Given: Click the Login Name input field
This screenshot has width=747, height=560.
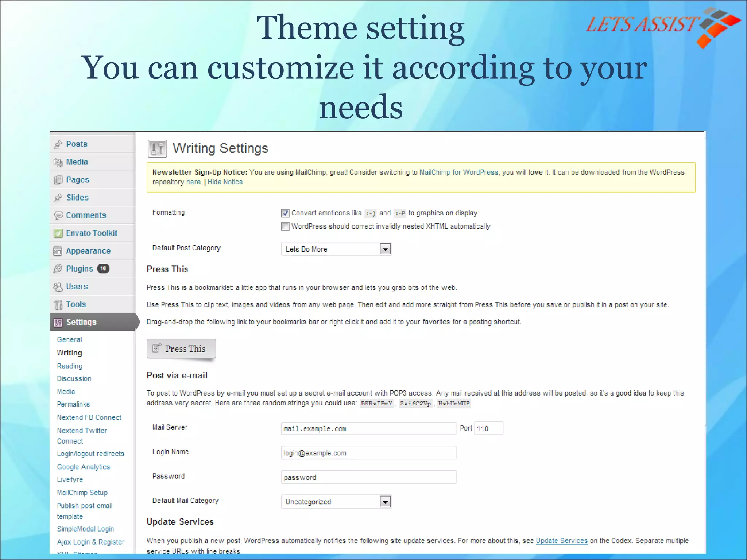Looking at the screenshot, I should click(369, 453).
